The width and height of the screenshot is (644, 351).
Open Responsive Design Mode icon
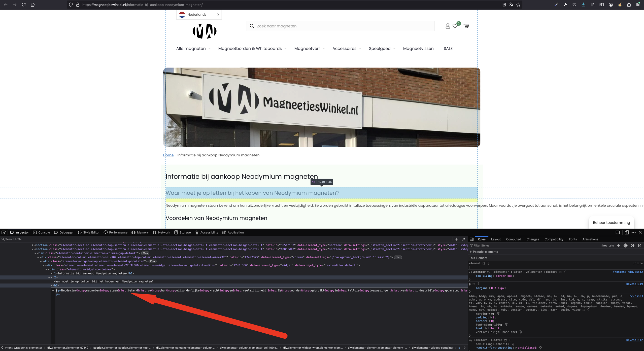(x=627, y=232)
